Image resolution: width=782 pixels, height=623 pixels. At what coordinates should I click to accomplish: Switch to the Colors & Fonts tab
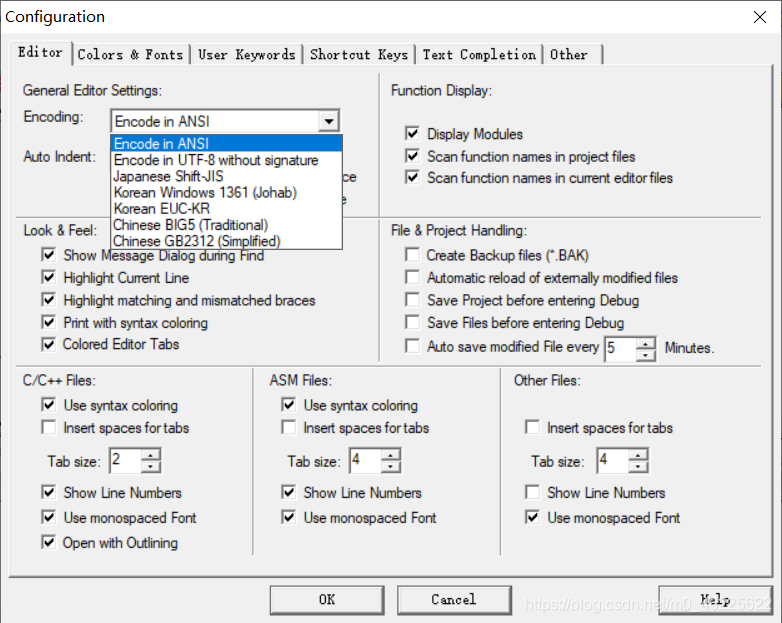(131, 54)
